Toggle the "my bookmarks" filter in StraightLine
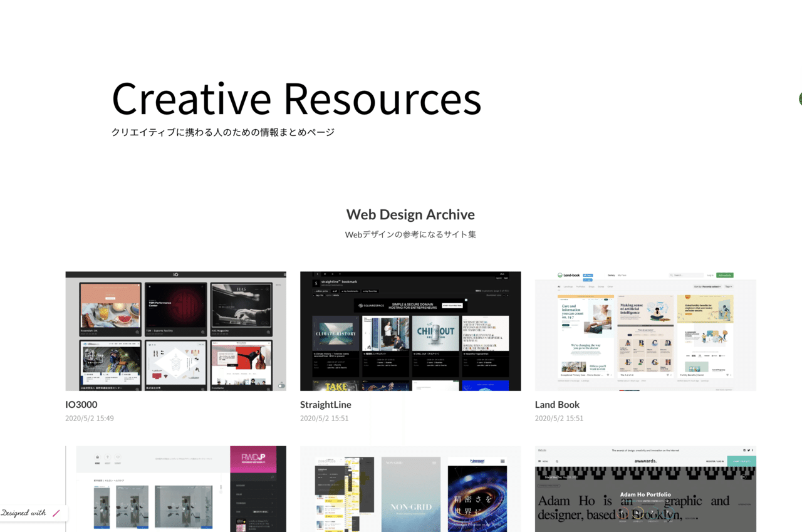This screenshot has height=532, width=802. click(x=349, y=291)
